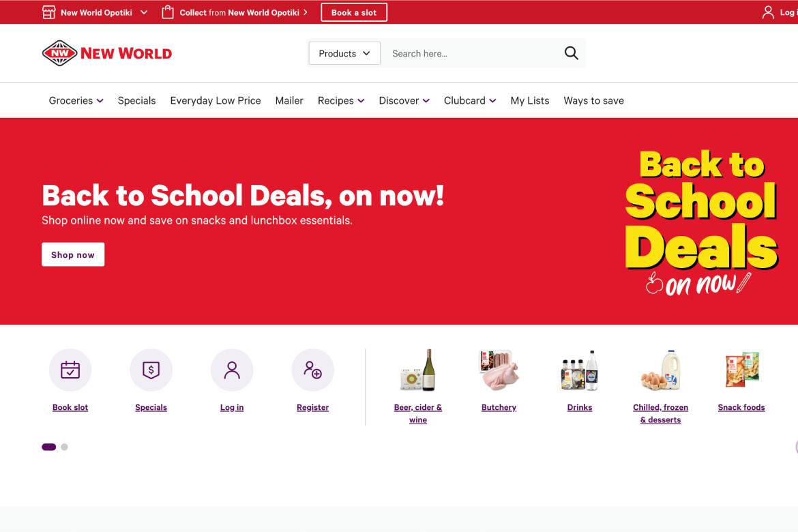Click the Log in person icon
This screenshot has height=532, width=798.
point(232,370)
